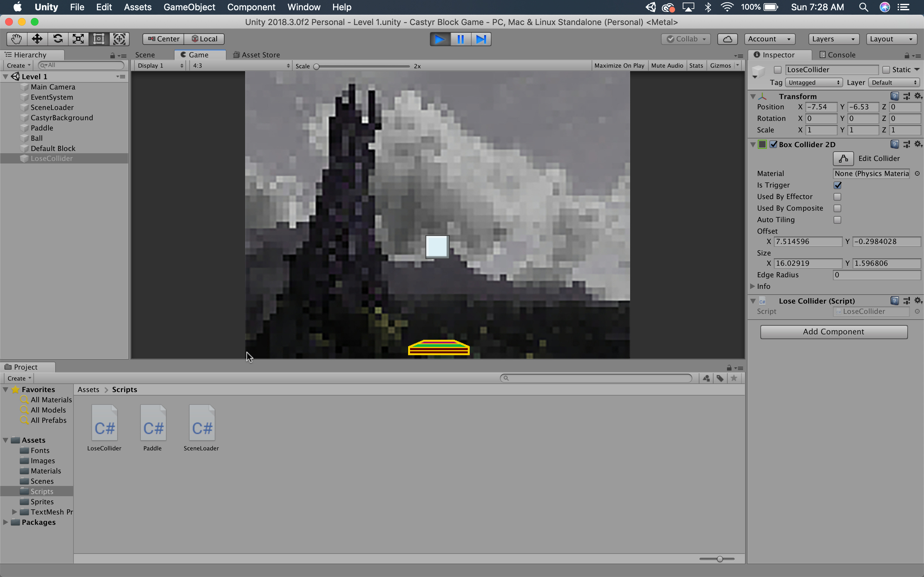Click the Step Forward button
924x577 pixels.
click(482, 38)
